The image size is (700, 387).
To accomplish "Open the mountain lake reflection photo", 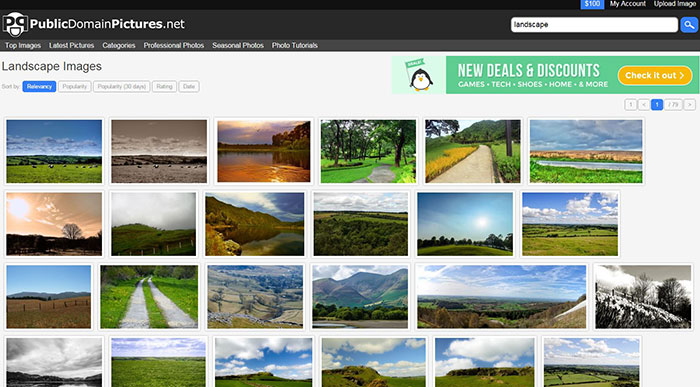I will point(254,224).
